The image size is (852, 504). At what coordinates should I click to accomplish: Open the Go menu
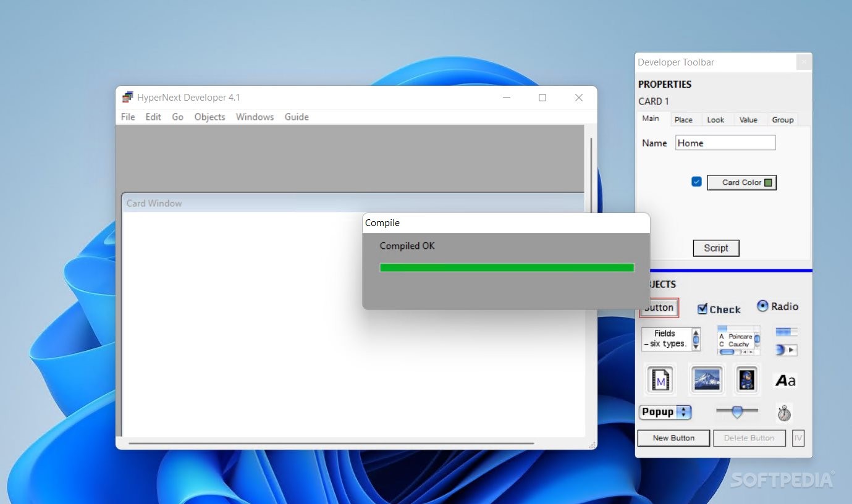click(x=177, y=117)
